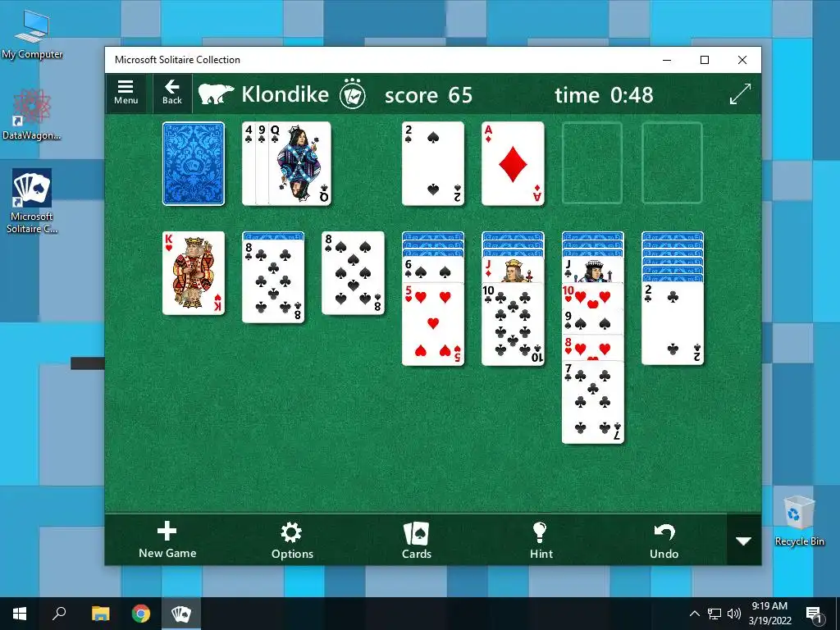
Task: Select the Queen of clubs waste card
Action: click(300, 163)
